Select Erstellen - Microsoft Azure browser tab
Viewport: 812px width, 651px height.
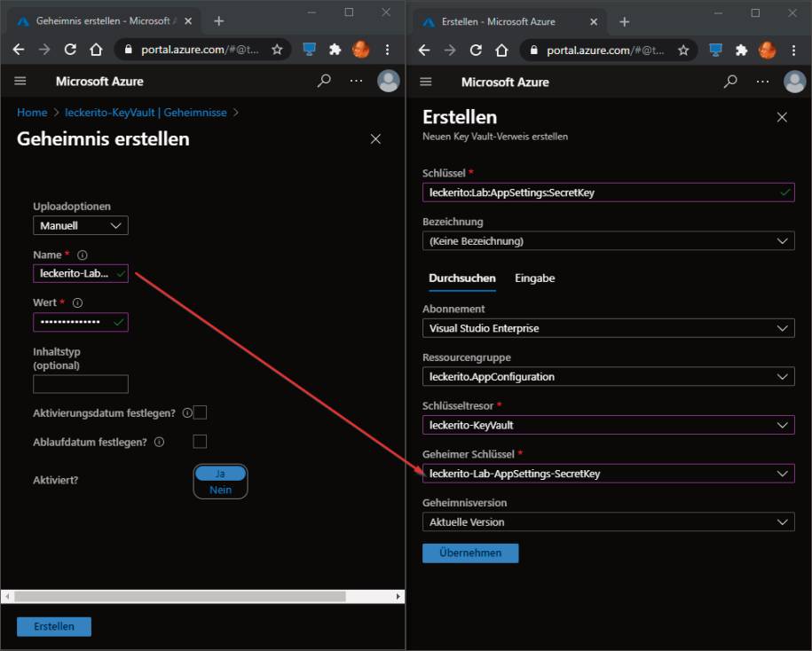tap(508, 22)
